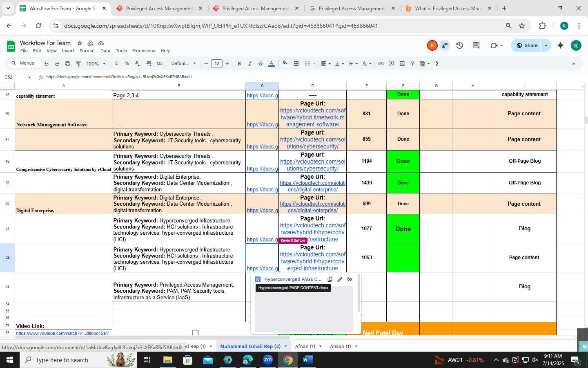Switch to the Ahsan (1) sheet tab
This screenshot has width=588, height=368.
340,346
